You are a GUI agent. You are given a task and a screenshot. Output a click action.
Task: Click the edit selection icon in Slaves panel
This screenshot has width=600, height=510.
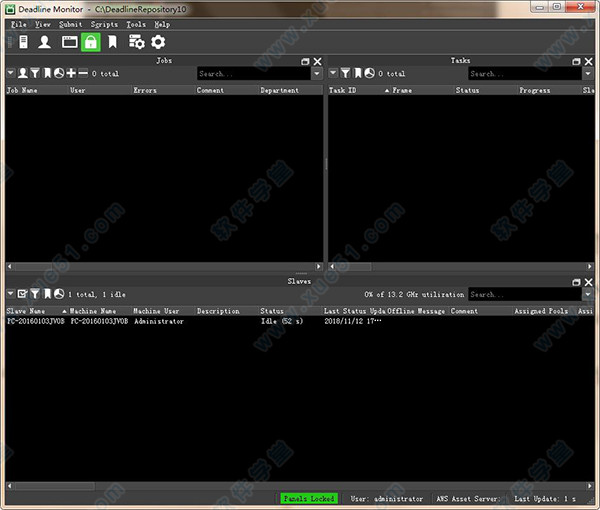pos(23,294)
